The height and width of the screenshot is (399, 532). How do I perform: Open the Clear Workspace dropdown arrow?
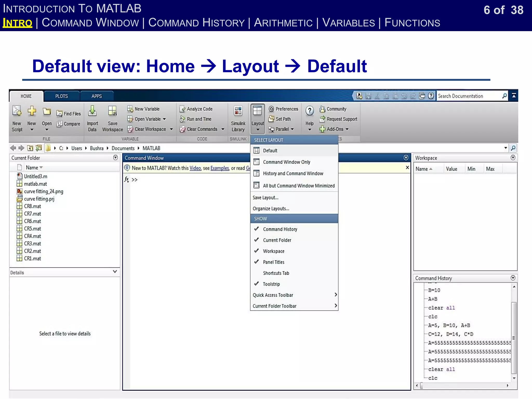[x=171, y=129]
